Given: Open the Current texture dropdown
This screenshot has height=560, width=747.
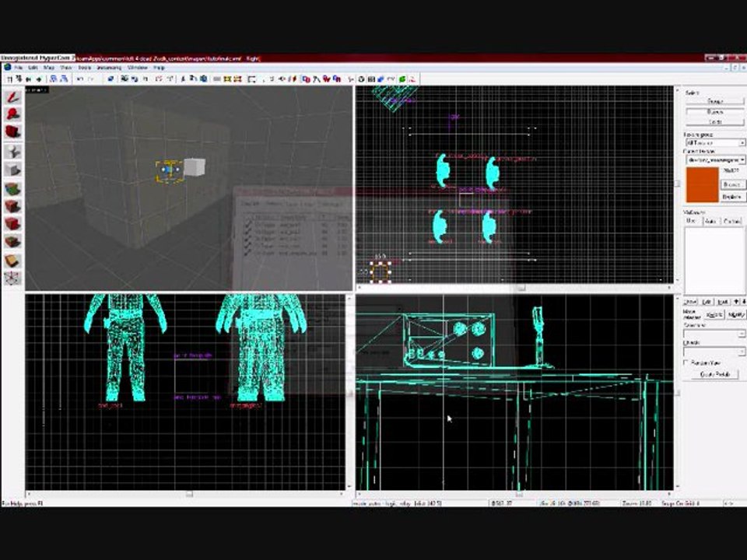Looking at the screenshot, I should pos(715,160).
